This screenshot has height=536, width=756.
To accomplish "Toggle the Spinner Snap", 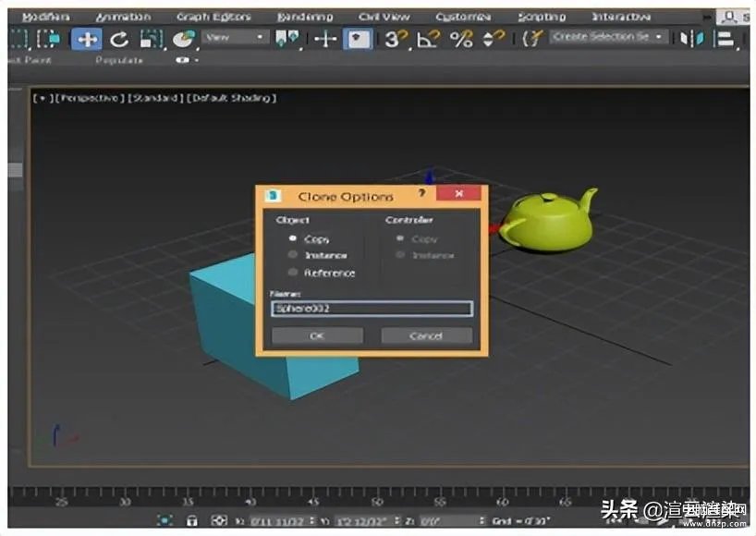I will point(487,38).
